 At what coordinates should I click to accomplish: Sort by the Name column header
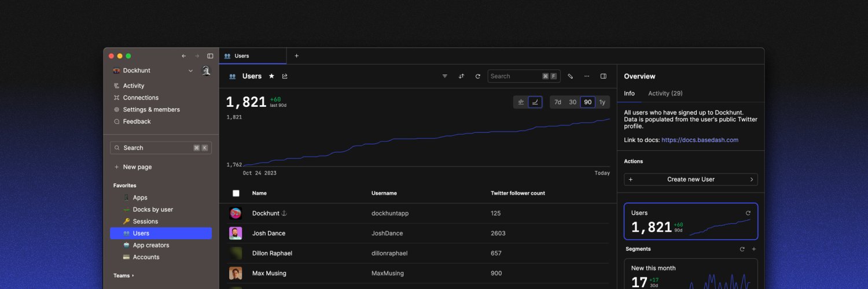[x=259, y=194]
